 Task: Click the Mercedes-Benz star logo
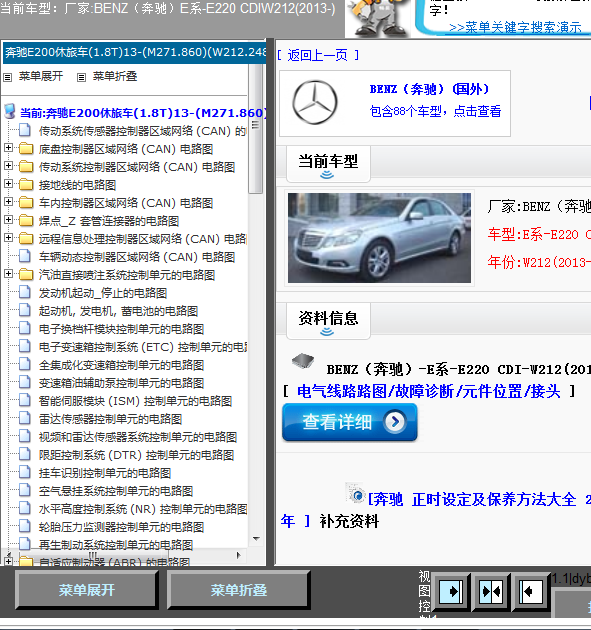coord(315,102)
